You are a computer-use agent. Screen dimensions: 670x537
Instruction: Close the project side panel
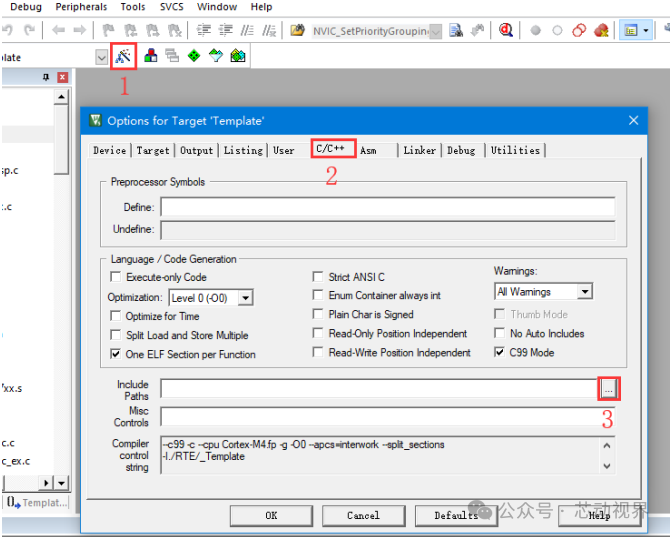[62, 77]
